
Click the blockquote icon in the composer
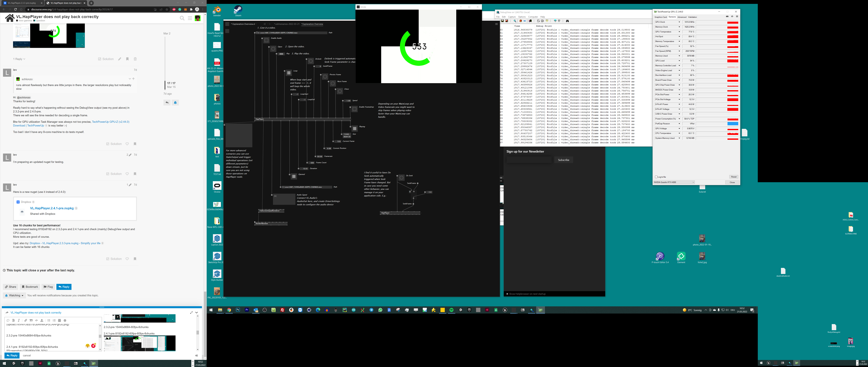(31, 321)
